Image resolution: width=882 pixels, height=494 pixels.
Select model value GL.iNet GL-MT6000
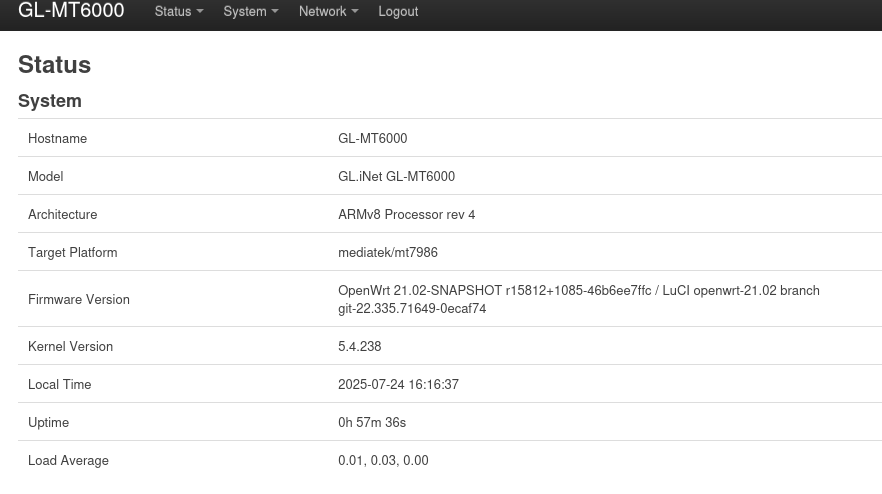pyautogui.click(x=397, y=177)
